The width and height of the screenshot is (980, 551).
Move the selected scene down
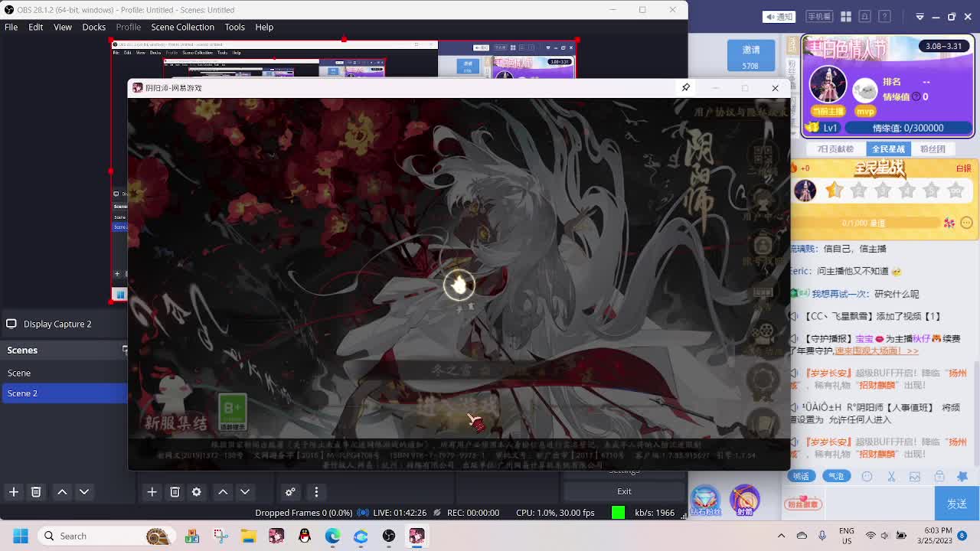click(84, 492)
